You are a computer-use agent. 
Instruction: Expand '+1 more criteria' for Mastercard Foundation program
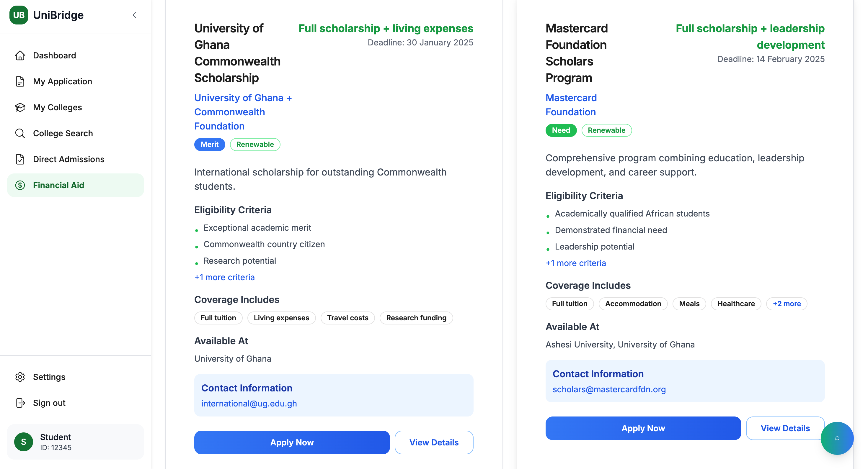575,263
